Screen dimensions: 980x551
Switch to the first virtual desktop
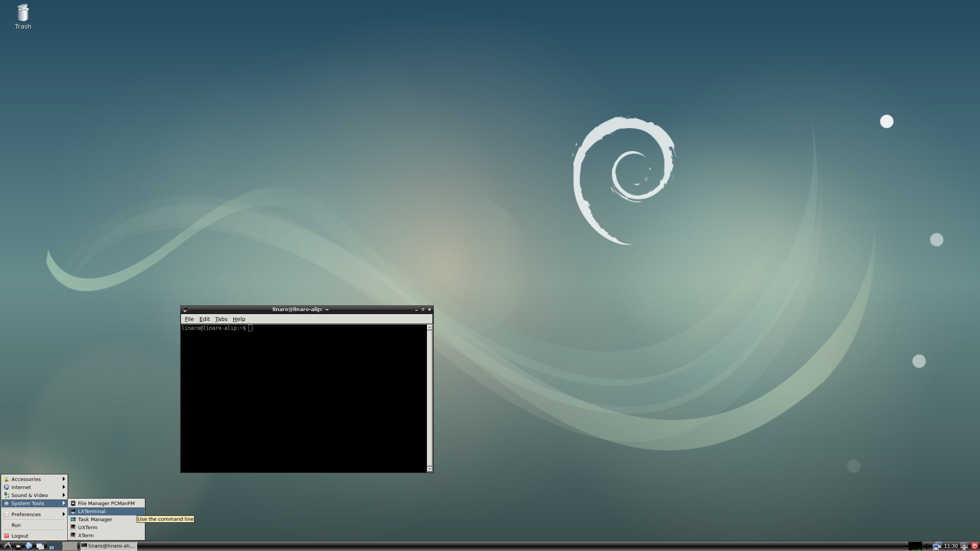point(55,546)
